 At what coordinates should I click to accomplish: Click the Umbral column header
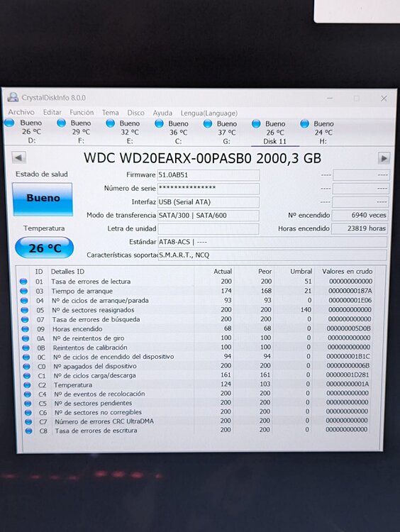(x=301, y=272)
